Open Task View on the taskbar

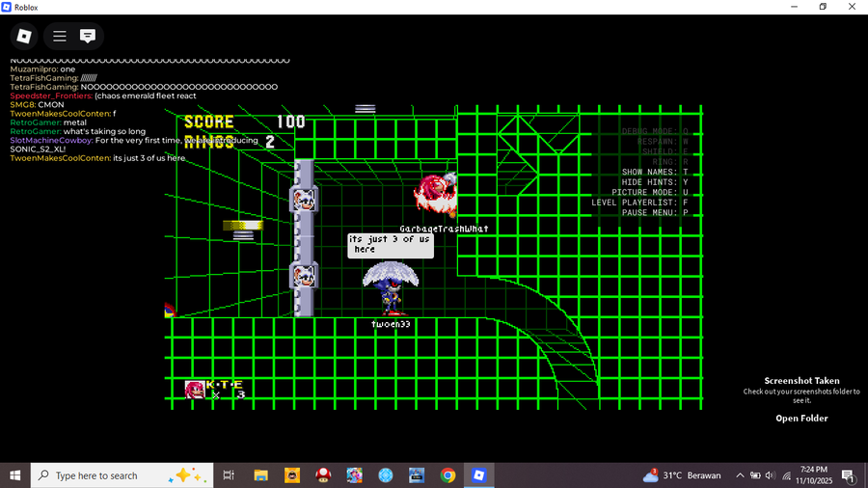point(228,475)
